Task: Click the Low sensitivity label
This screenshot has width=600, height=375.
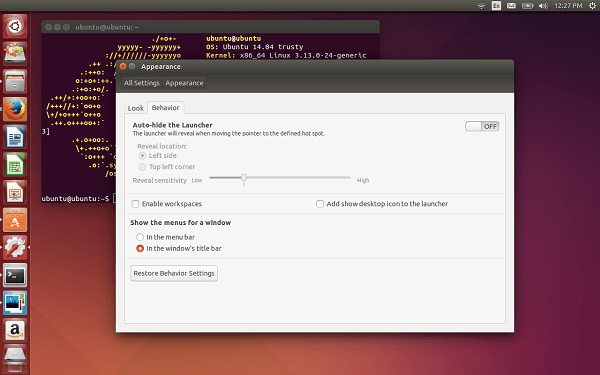Action: click(197, 180)
